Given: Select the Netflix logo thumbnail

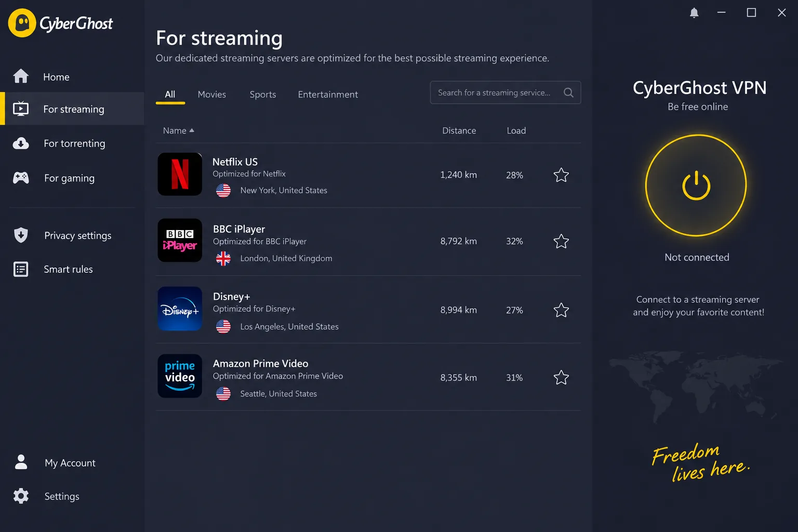Looking at the screenshot, I should point(180,174).
